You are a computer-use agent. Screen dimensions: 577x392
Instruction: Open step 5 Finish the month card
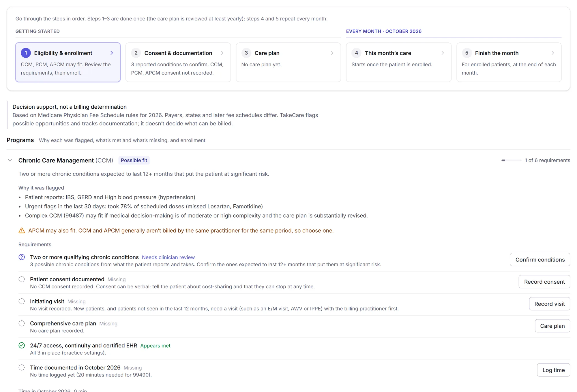click(509, 62)
